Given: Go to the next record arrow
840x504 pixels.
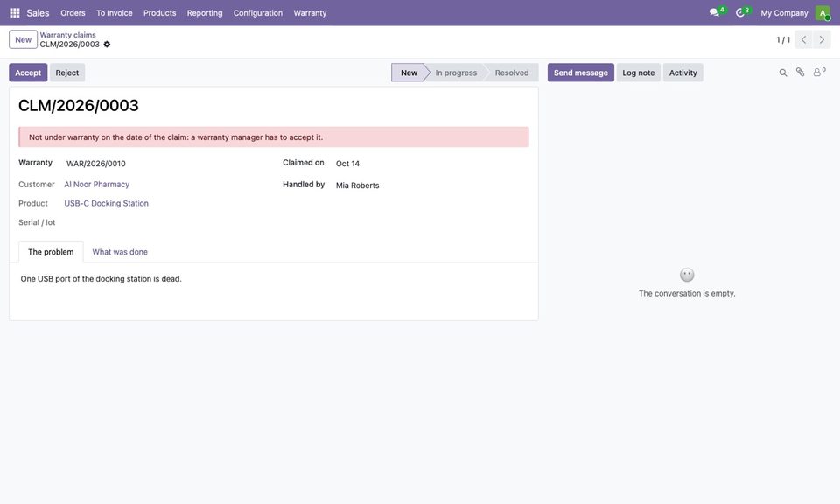Looking at the screenshot, I should [822, 39].
